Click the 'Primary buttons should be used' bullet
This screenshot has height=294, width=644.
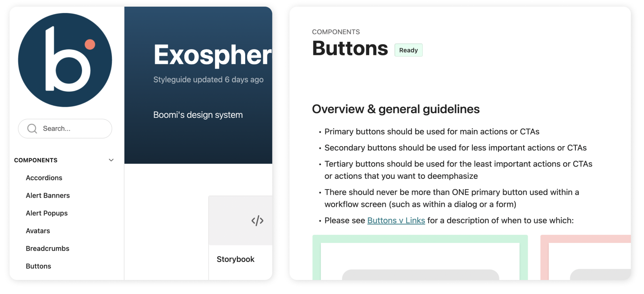432,131
